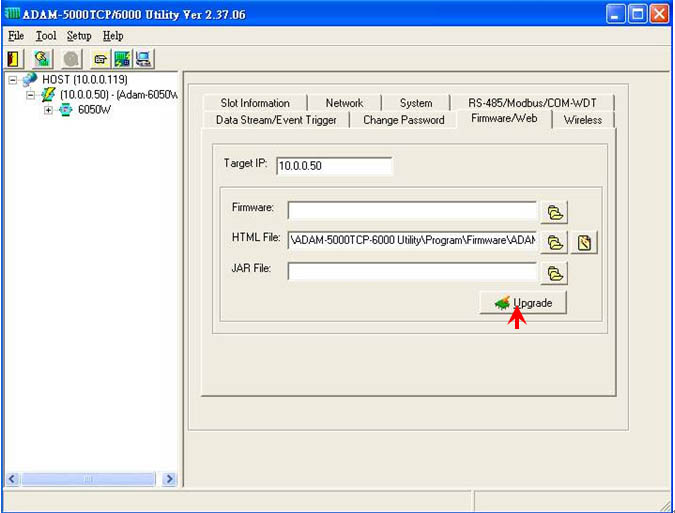Screen dimensions: 675x513
Task: Click the exit door toolbar icon
Action: pos(14,59)
